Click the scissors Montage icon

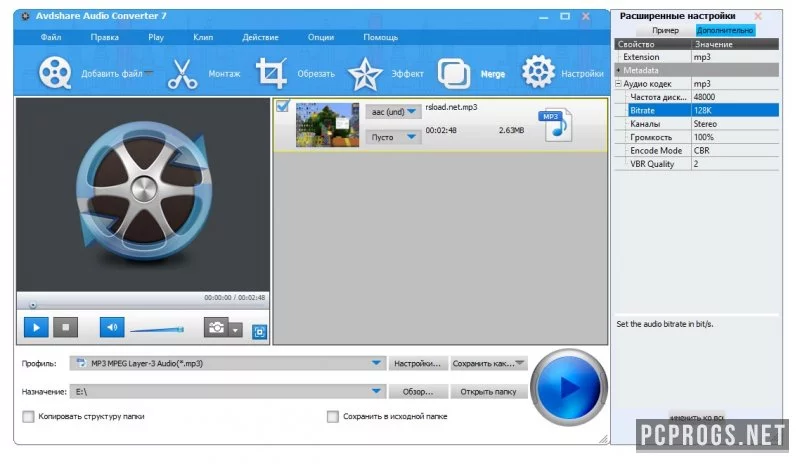tap(182, 74)
